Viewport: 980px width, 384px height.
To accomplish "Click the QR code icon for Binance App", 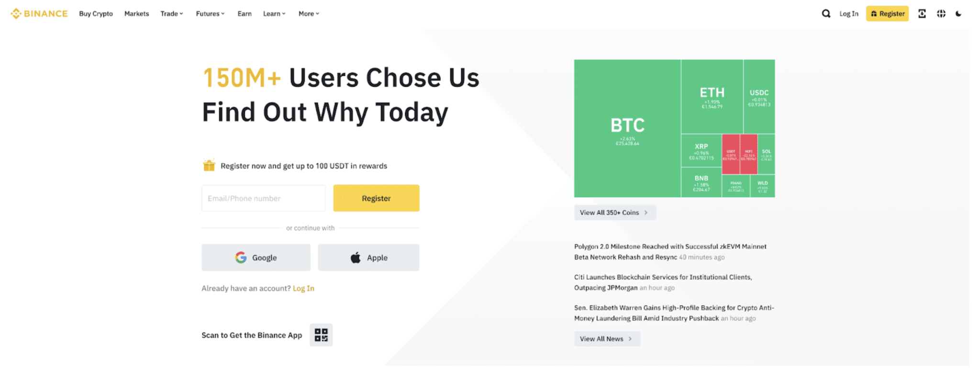I will click(x=321, y=335).
